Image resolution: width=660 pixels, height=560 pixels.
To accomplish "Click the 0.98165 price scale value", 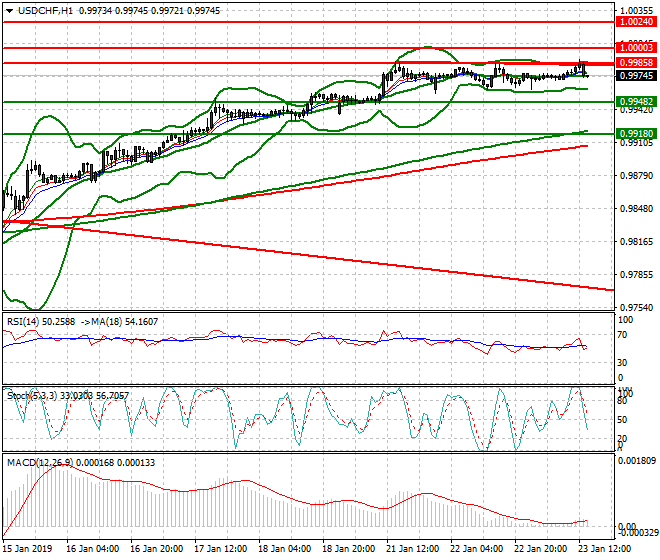I will (637, 242).
